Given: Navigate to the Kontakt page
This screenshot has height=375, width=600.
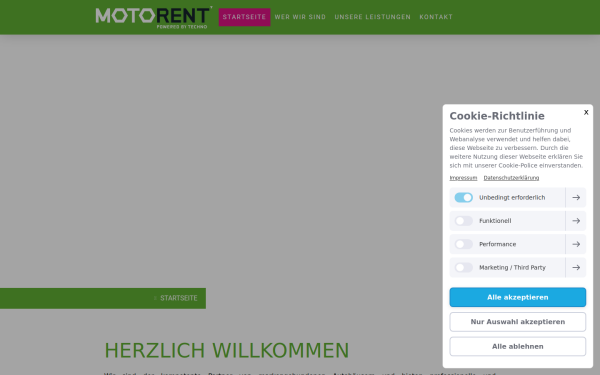Looking at the screenshot, I should tap(436, 17).
